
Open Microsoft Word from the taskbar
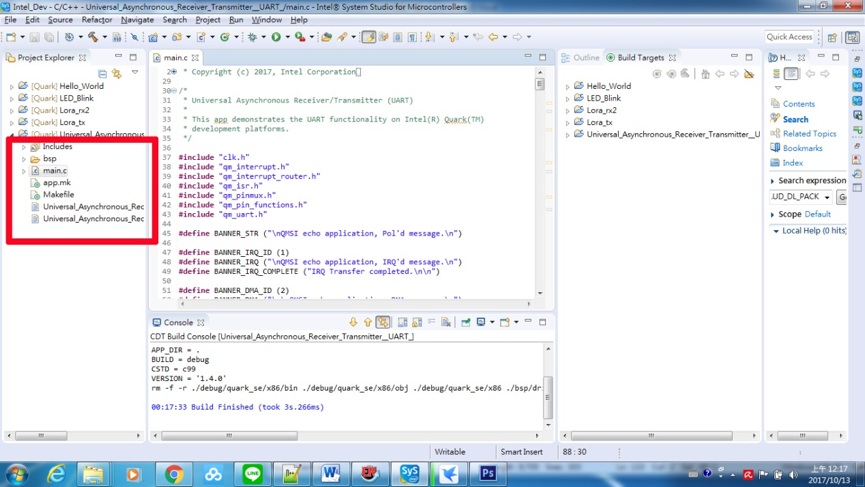coord(330,474)
